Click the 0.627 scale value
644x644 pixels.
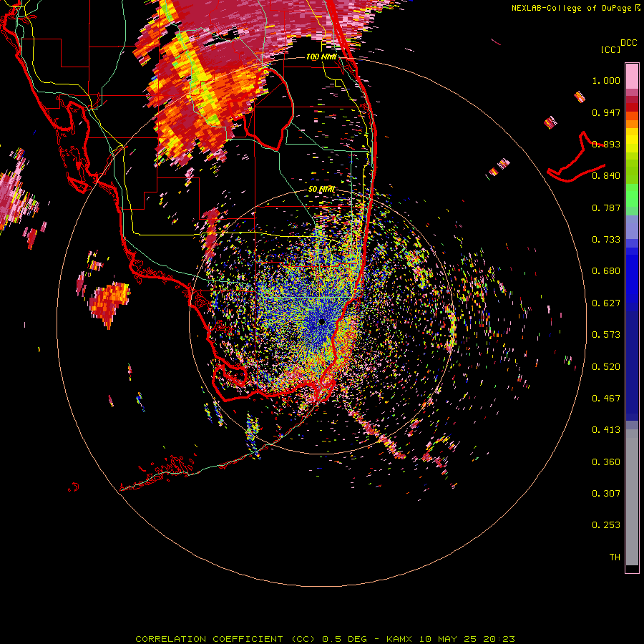pos(606,303)
